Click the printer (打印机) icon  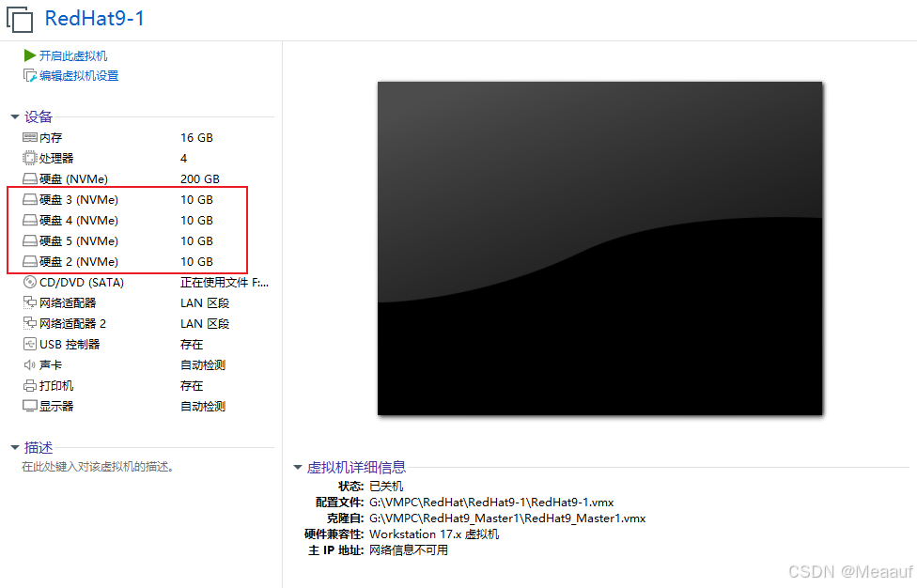(x=30, y=386)
